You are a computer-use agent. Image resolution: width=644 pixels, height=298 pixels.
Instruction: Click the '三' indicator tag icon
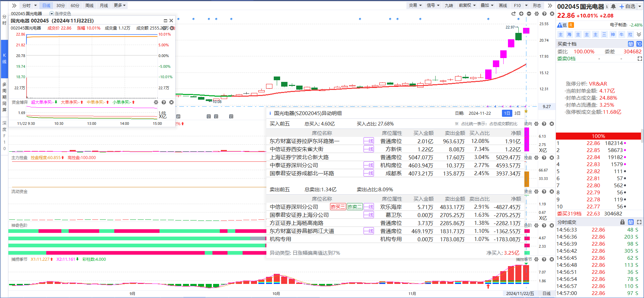point(604,35)
